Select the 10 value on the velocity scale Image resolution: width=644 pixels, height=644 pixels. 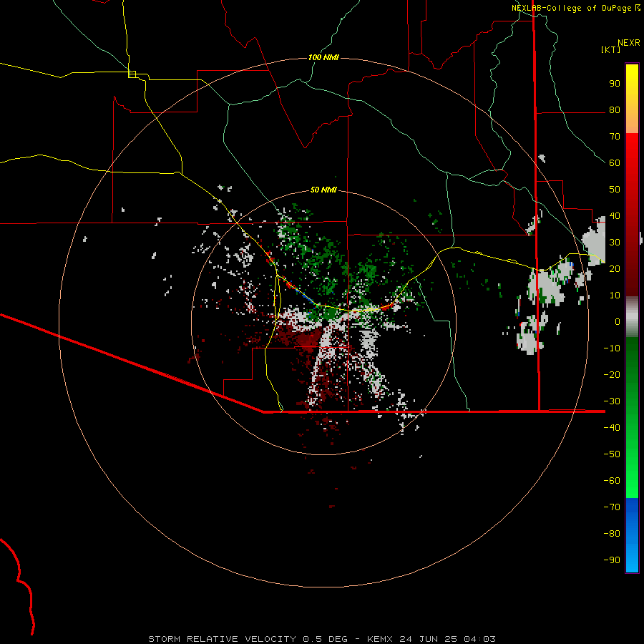pos(615,296)
